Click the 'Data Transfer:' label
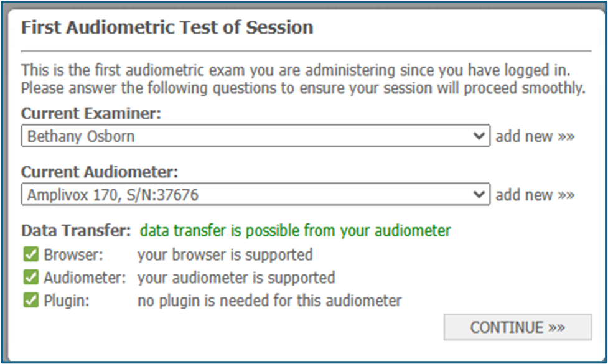 tap(76, 231)
